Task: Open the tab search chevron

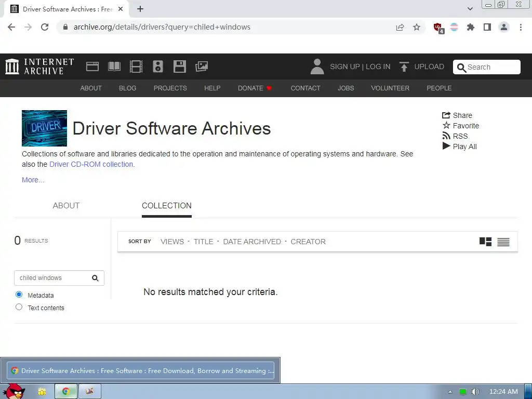Action: [x=470, y=9]
